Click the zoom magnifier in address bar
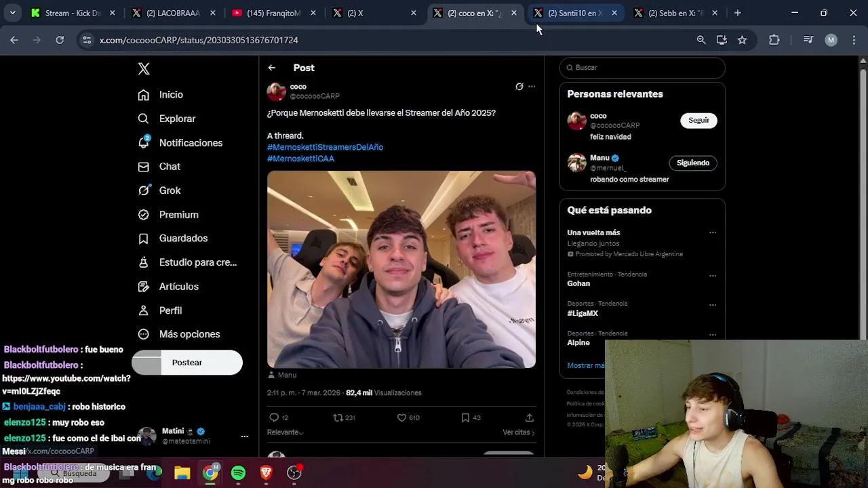 701,40
